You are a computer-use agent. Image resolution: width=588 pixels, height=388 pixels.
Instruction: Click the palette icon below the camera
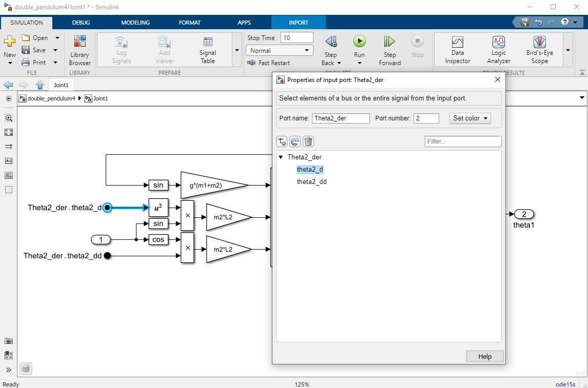click(x=9, y=355)
